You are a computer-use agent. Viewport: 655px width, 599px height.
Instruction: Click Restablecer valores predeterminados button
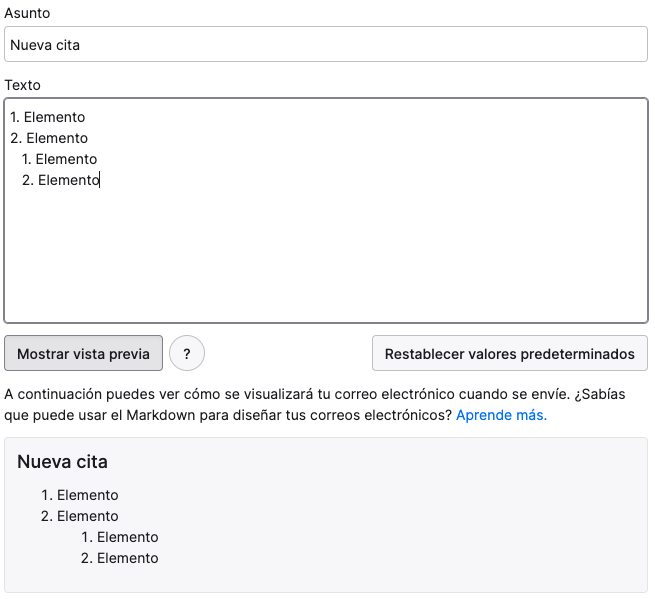pyautogui.click(x=510, y=353)
